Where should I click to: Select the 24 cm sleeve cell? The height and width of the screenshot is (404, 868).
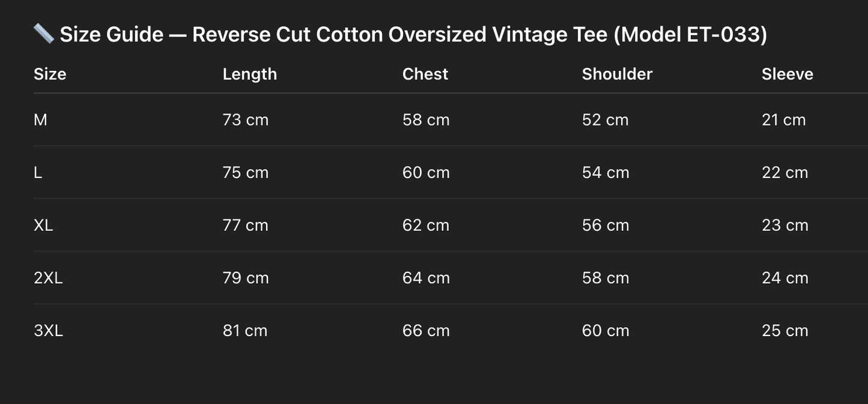785,278
